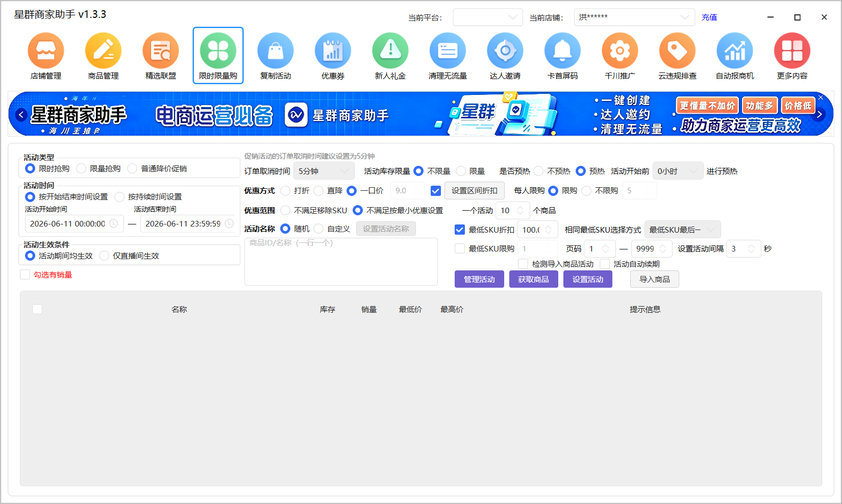Open 卡首屏码 bell icon
The height and width of the screenshot is (504, 842).
point(562,56)
